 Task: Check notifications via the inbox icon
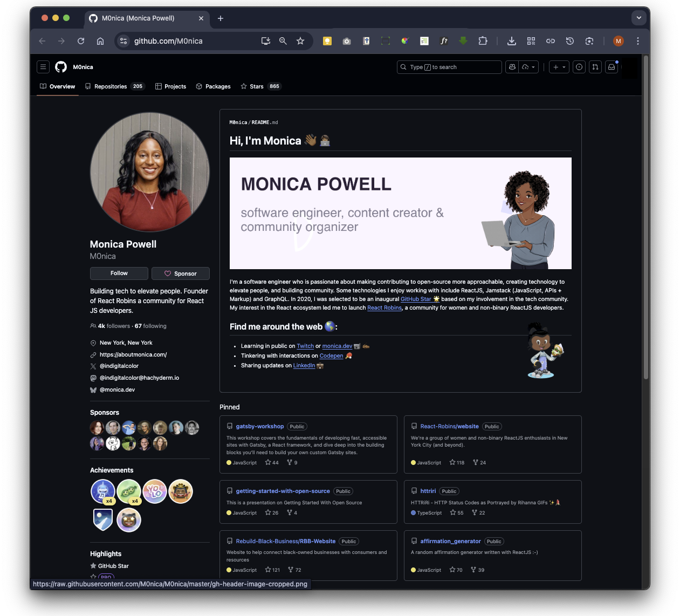coord(612,67)
